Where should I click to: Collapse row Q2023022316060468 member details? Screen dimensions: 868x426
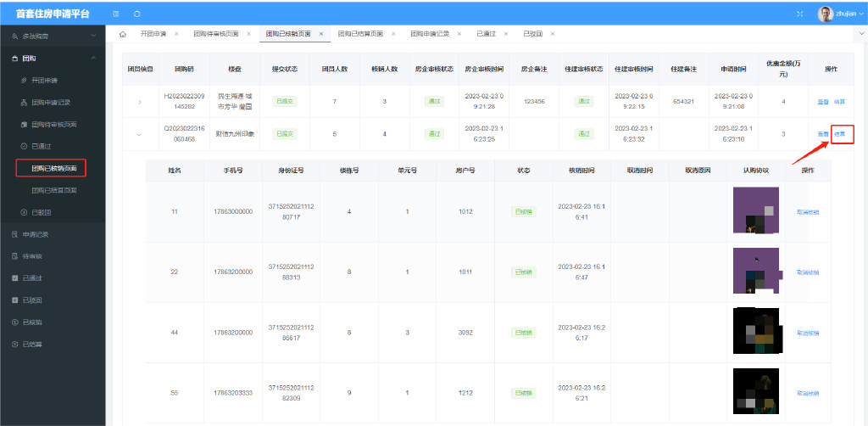coord(139,134)
